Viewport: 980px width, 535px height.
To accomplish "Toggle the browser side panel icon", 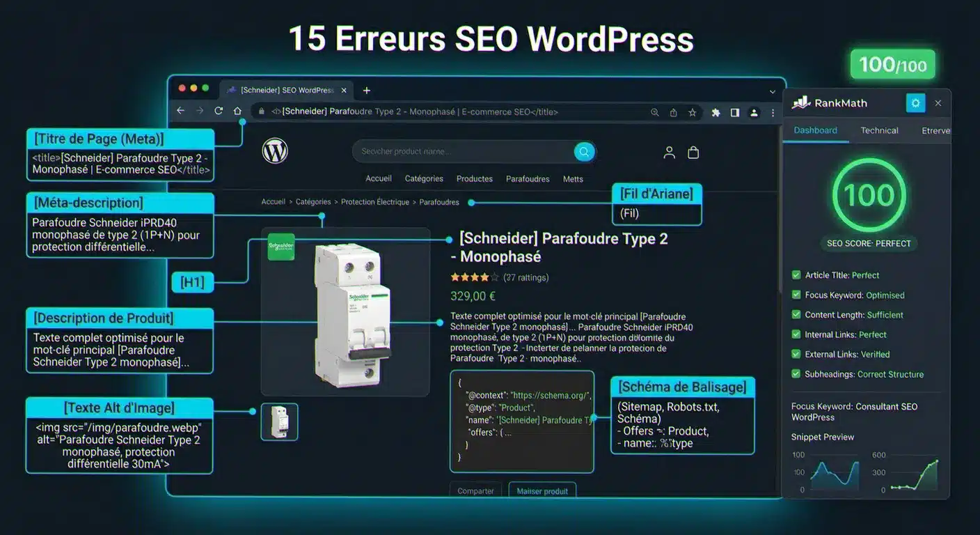I will (x=734, y=112).
